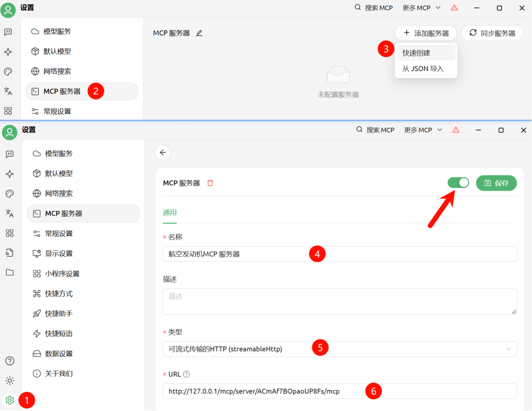Open the sparkle agents icon in top window rail

click(8, 52)
